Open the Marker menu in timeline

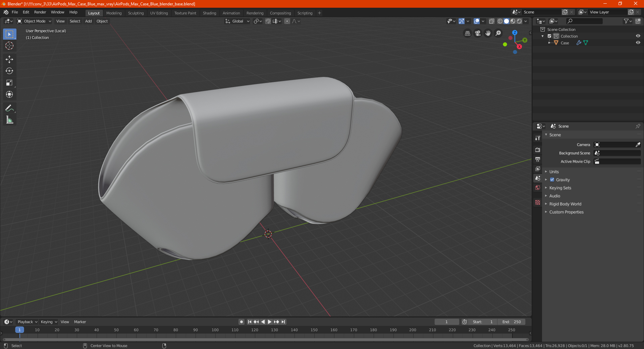pos(80,322)
